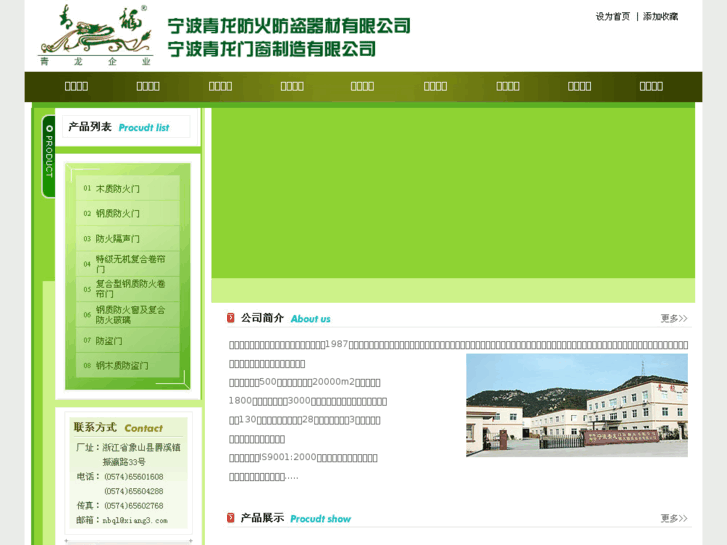The width and height of the screenshot is (727, 545).
Task: Click the rightmost item in the navigation bar
Action: [x=651, y=86]
